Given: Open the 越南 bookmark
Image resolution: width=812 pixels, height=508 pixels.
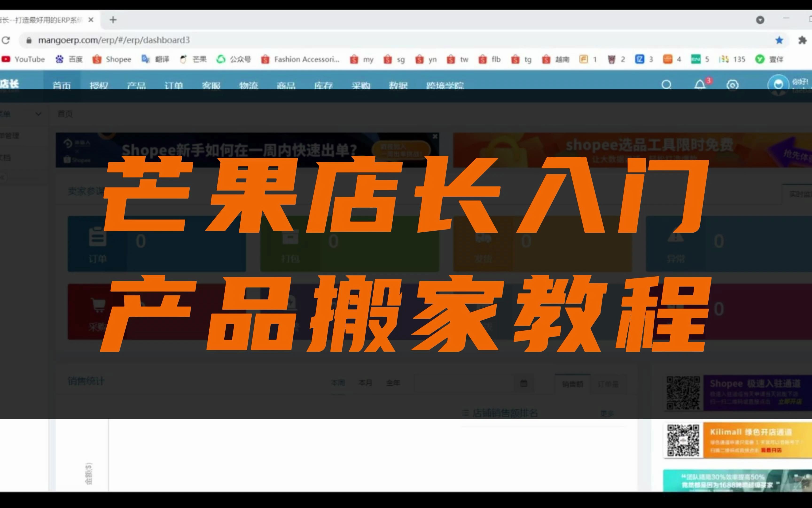Looking at the screenshot, I should (556, 60).
